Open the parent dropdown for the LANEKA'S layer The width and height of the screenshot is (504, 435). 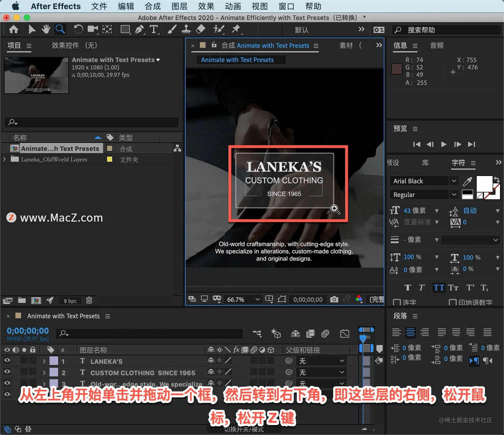click(321, 361)
